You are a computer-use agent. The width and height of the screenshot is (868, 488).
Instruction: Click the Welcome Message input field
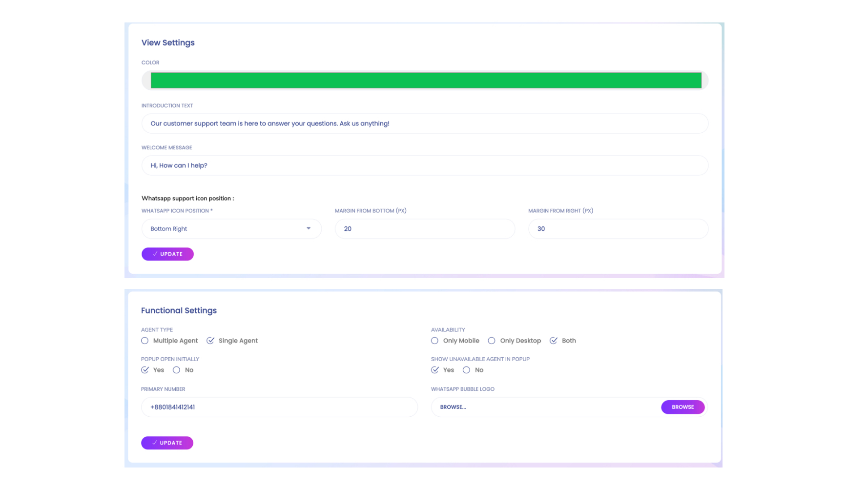pos(424,165)
